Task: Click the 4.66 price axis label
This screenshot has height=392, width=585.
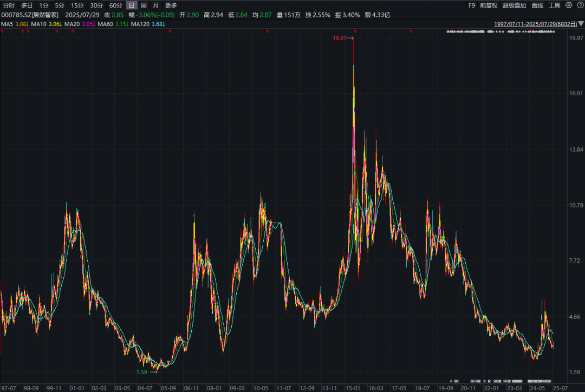Action: pos(575,317)
